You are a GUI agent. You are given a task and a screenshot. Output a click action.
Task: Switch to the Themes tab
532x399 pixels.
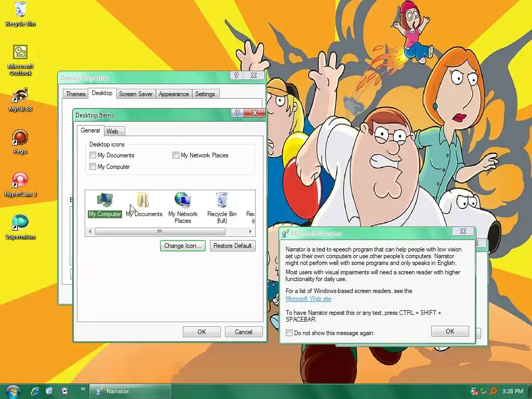[76, 94]
